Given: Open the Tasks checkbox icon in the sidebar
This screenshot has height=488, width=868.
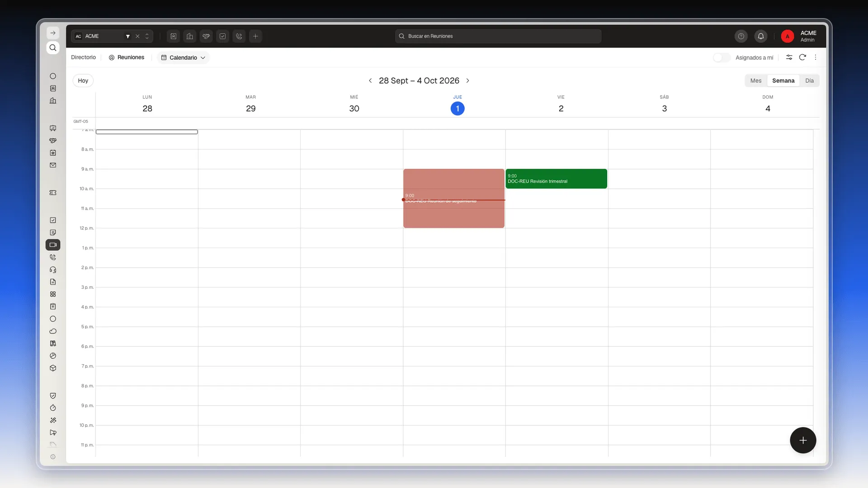Looking at the screenshot, I should (x=53, y=221).
